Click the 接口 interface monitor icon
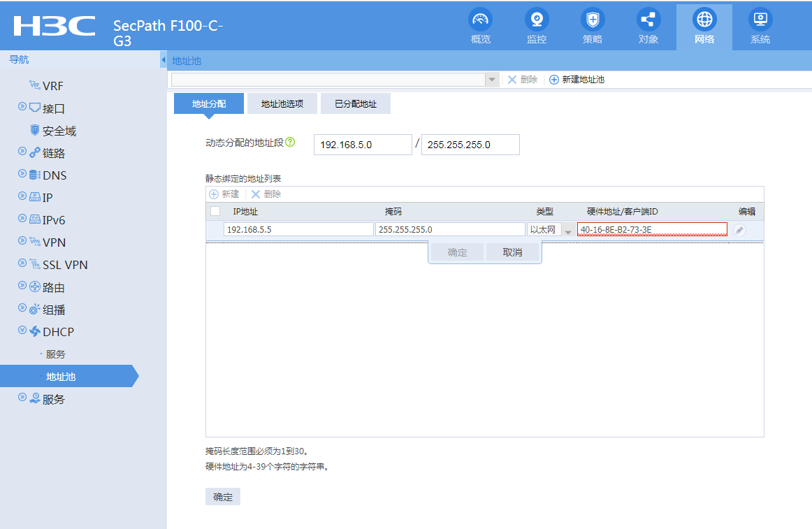 coord(35,108)
